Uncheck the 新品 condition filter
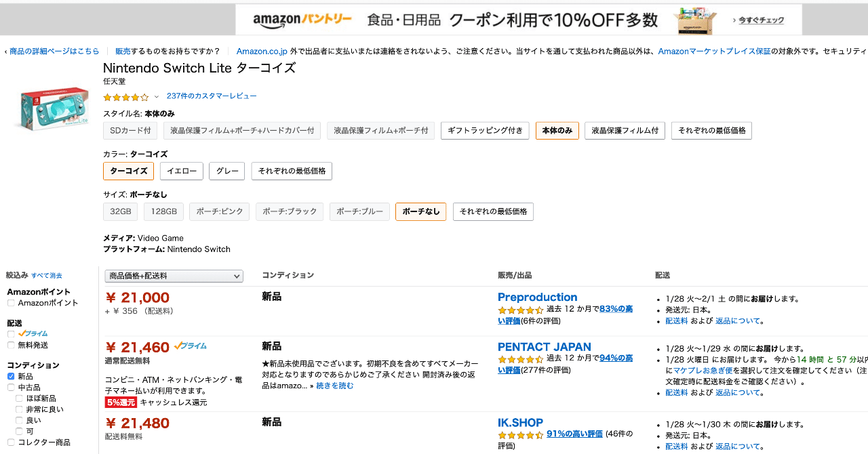 [9, 375]
